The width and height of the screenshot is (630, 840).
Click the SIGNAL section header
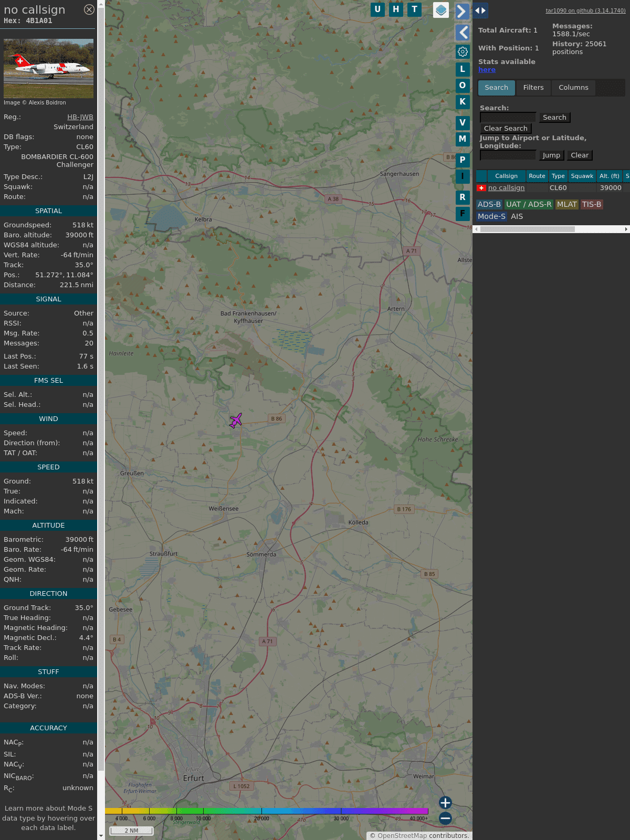(x=48, y=299)
